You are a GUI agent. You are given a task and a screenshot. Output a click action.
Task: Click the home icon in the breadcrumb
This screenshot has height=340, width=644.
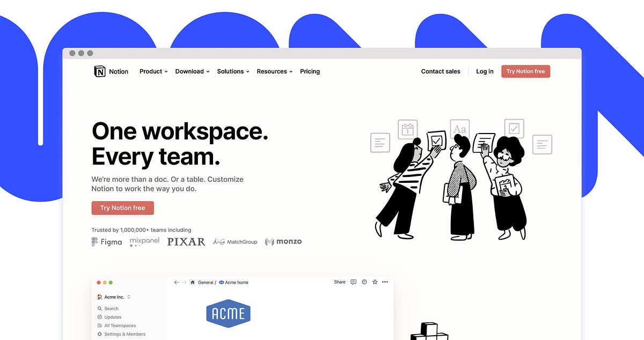click(193, 282)
